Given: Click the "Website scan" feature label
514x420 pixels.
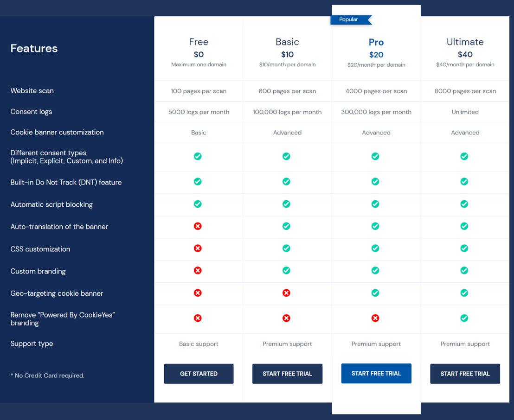Looking at the screenshot, I should point(32,91).
